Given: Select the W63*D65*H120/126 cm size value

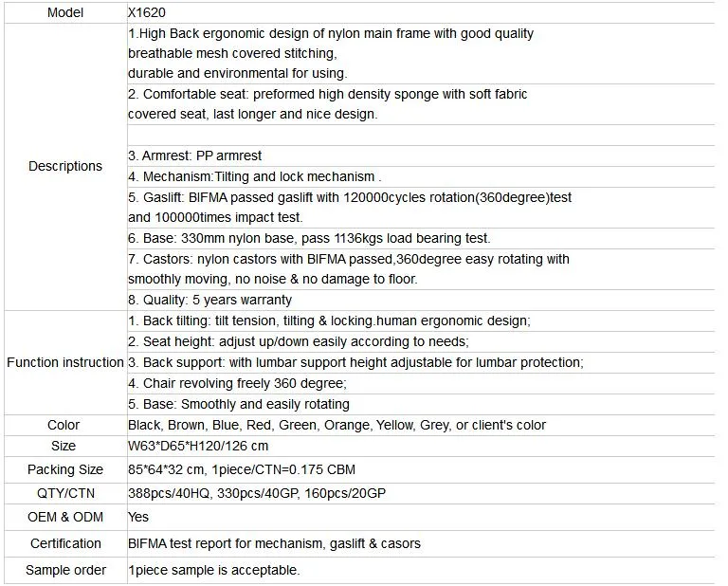Looking at the screenshot, I should (x=198, y=446).
